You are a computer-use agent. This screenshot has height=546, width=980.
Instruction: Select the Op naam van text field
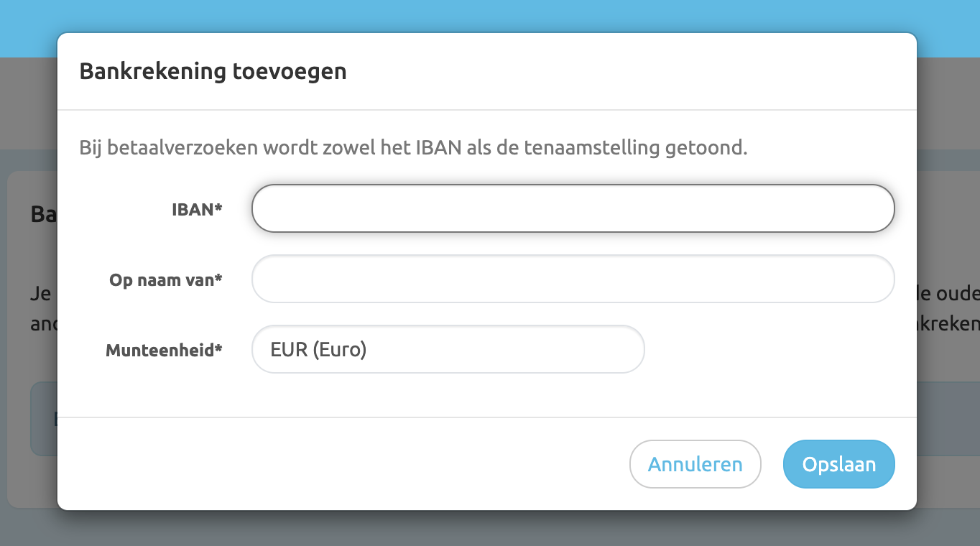pos(571,279)
